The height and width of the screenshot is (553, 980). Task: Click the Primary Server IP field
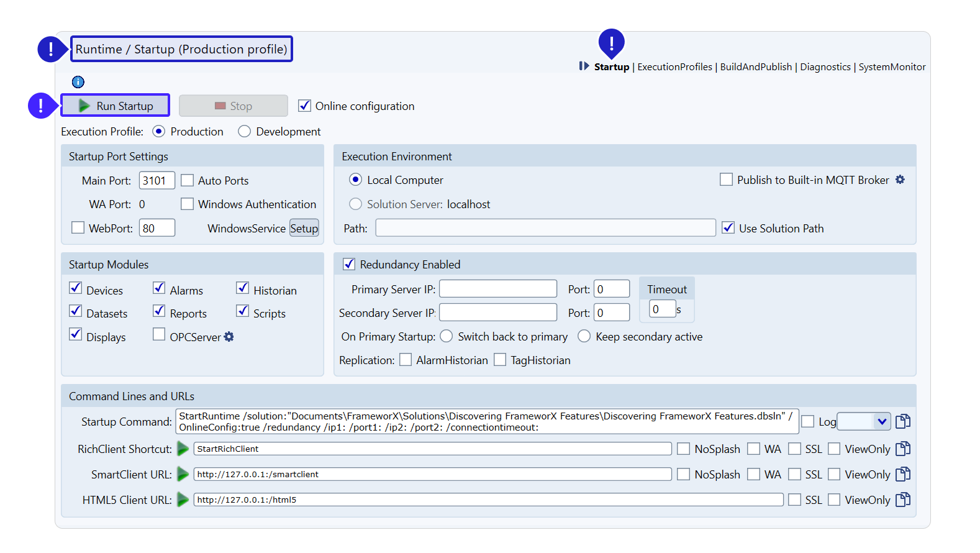498,289
